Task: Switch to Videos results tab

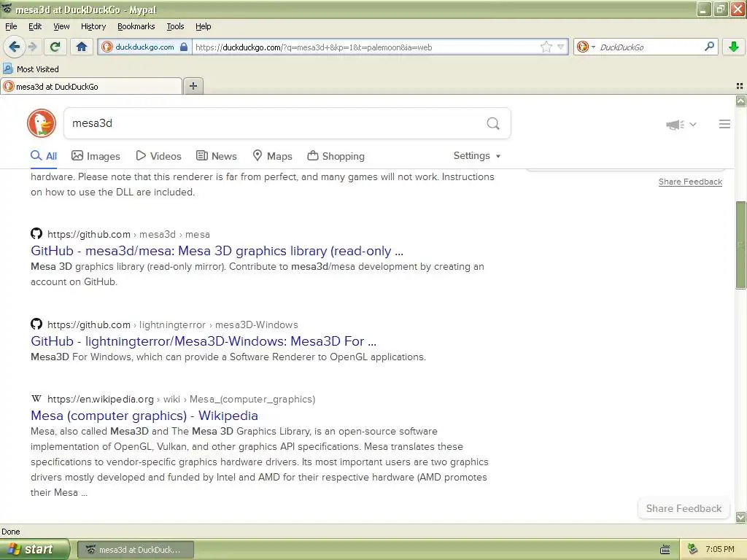Action: tap(158, 156)
